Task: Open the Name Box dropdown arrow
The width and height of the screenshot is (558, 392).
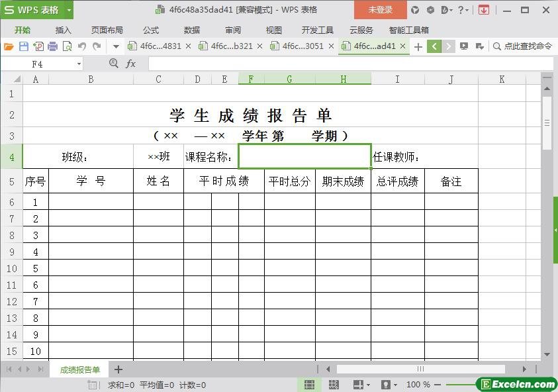Action: [x=79, y=64]
